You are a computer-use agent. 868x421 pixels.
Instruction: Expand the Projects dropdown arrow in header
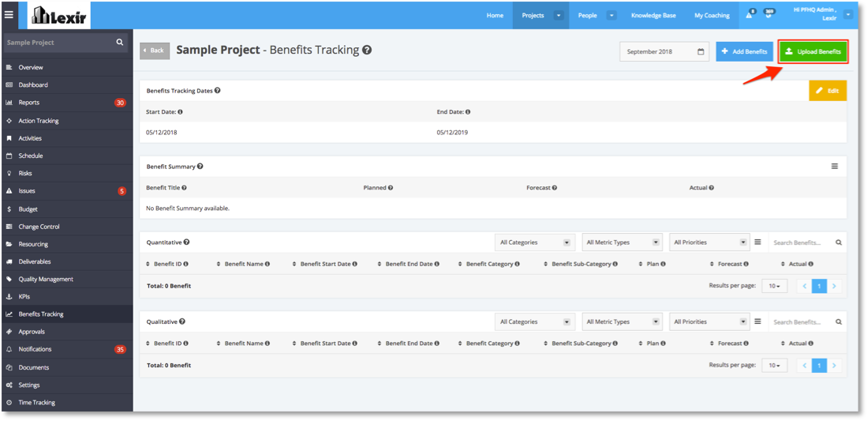coord(558,16)
